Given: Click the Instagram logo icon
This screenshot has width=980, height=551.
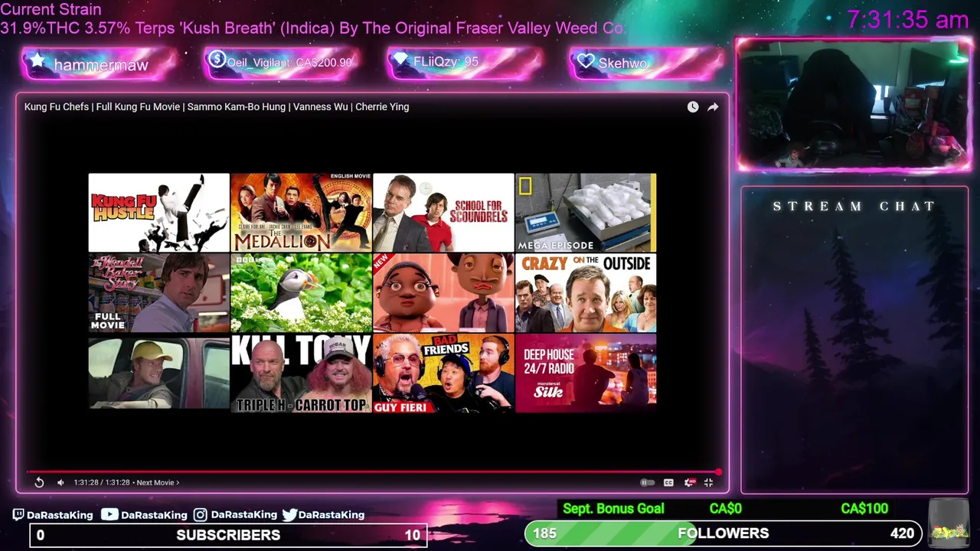Looking at the screenshot, I should point(200,515).
